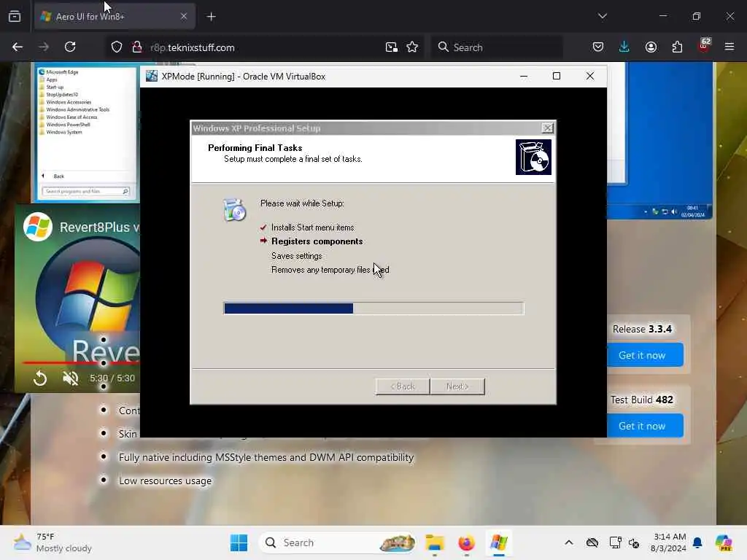Replay the Revert8Plus video

click(x=41, y=378)
